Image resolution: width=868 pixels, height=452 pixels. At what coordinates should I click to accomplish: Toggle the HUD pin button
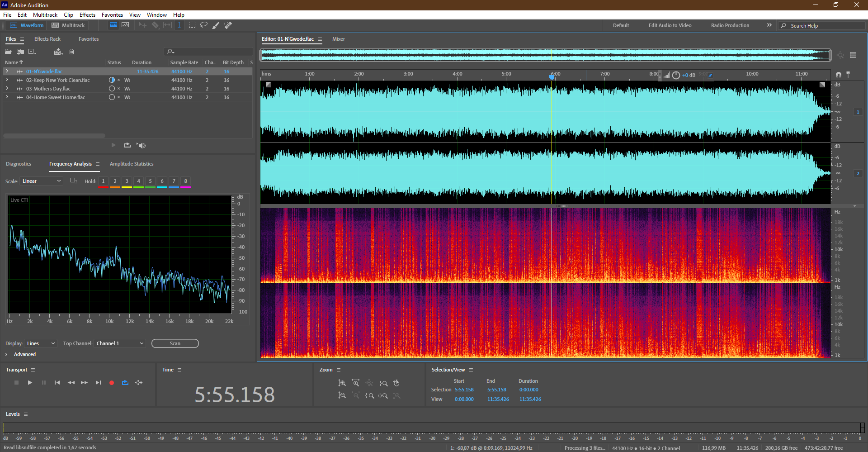[710, 75]
